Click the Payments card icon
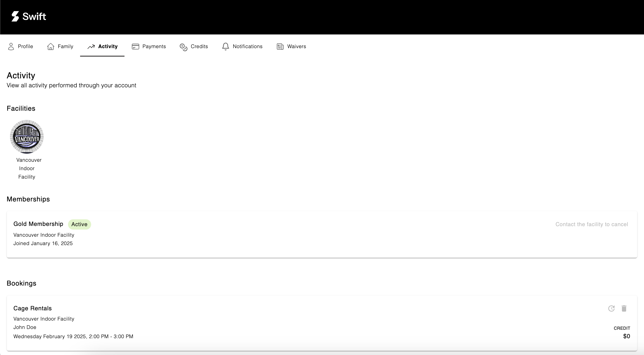Viewport: 644px width, 355px height. click(x=135, y=47)
